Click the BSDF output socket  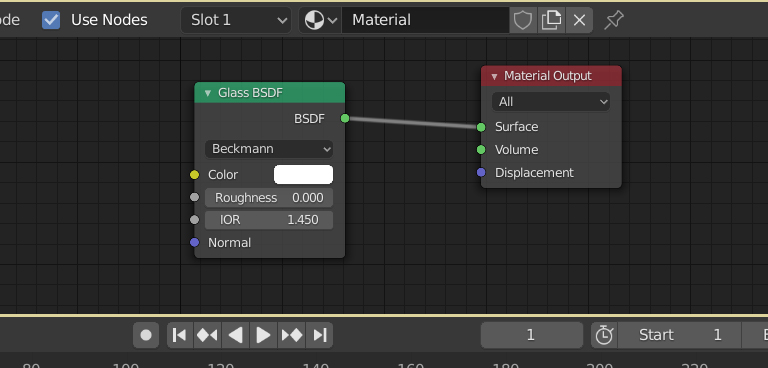click(345, 118)
